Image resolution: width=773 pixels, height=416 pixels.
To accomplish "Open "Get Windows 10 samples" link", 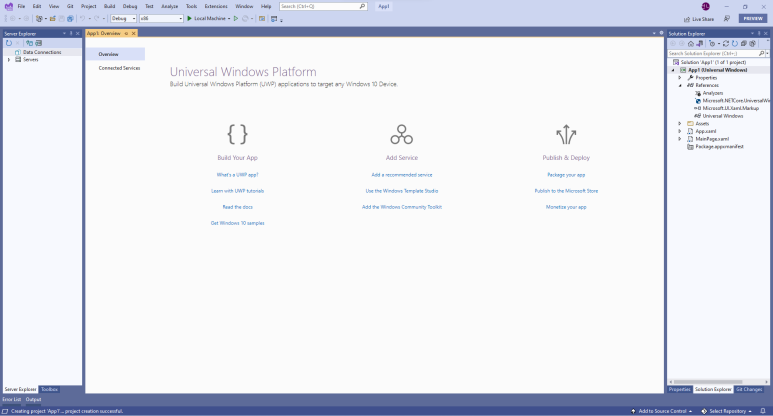I will coord(238,223).
